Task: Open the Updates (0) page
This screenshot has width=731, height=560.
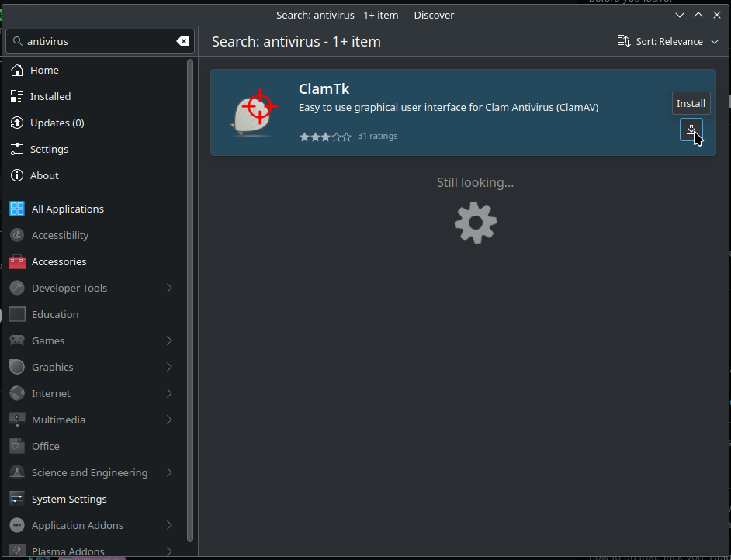Action: tap(92, 123)
